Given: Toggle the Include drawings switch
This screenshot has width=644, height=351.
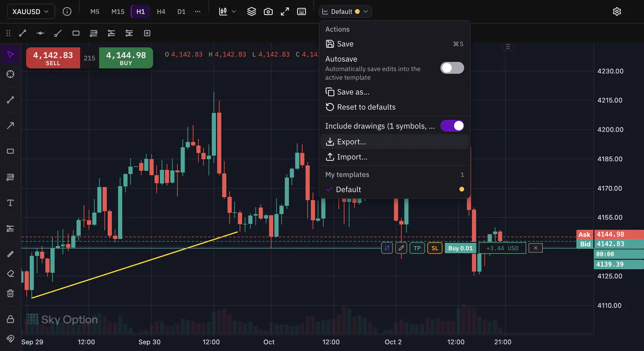Looking at the screenshot, I should point(452,126).
